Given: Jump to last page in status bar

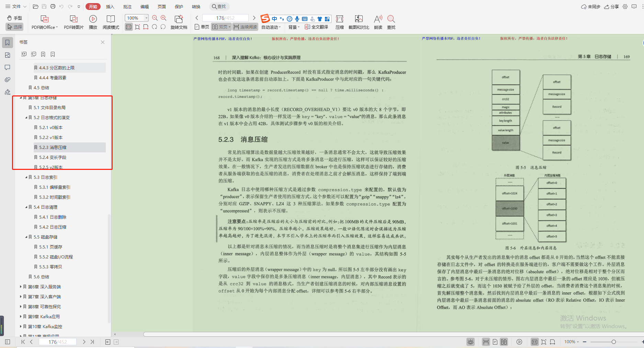Looking at the screenshot, I should click(92, 342).
